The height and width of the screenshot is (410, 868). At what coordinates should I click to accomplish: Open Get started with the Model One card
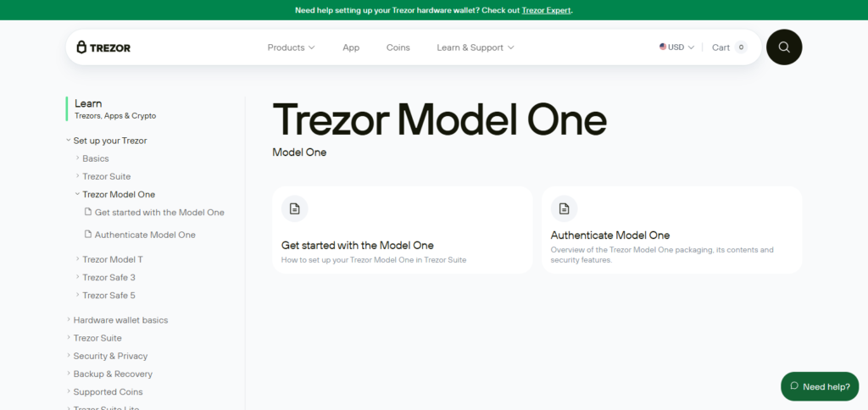[x=403, y=230]
